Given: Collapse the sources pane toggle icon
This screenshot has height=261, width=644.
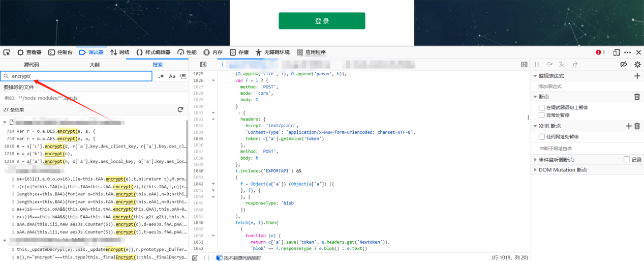Looking at the screenshot, I should click(203, 65).
